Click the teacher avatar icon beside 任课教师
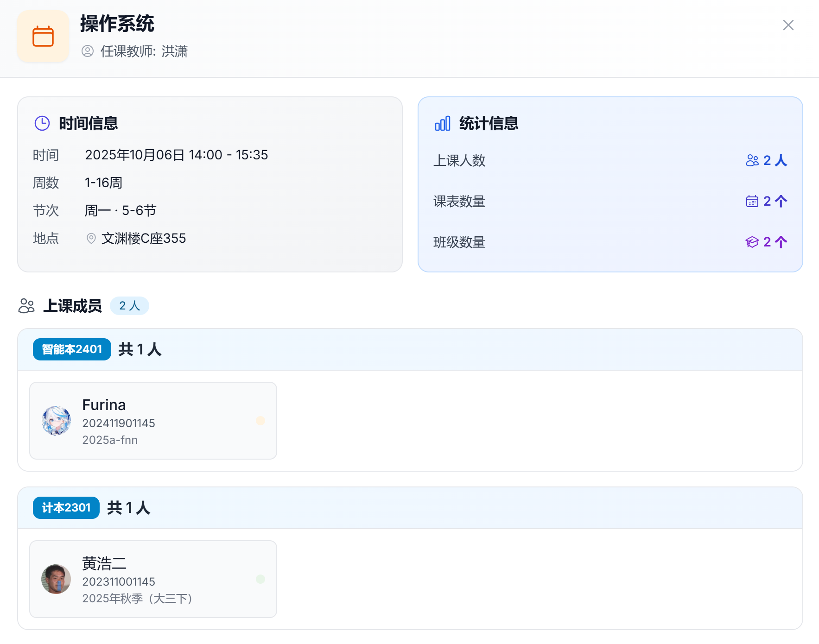Image resolution: width=819 pixels, height=644 pixels. 88,51
